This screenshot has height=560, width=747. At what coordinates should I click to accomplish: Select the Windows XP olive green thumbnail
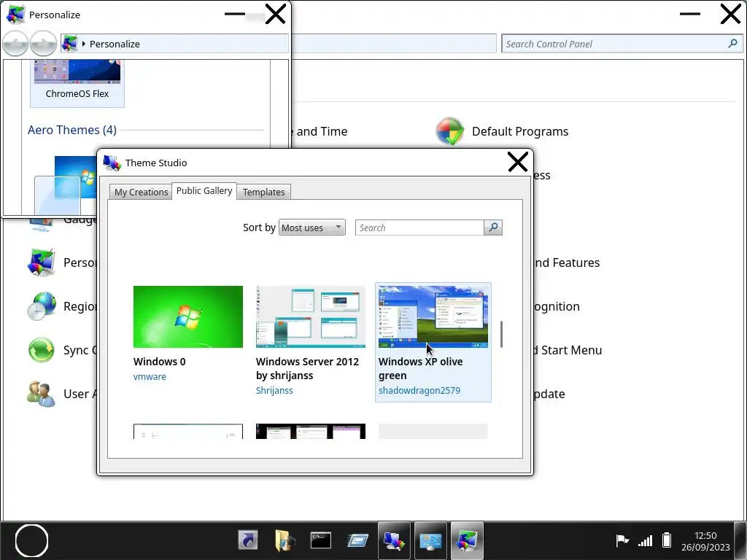coord(433,316)
